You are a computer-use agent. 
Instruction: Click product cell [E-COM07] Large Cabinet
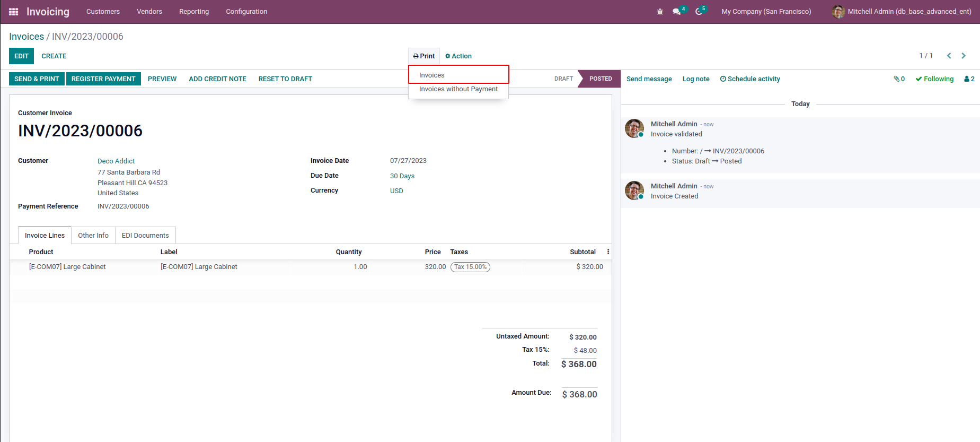click(67, 267)
